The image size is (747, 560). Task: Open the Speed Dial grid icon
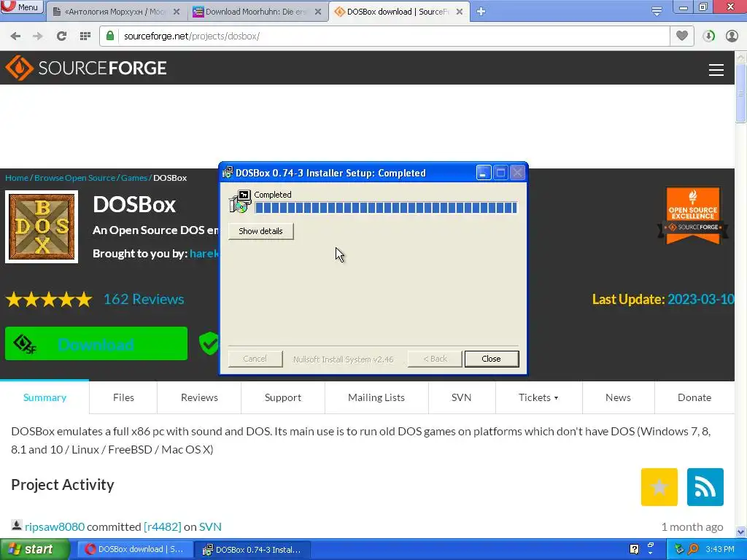pos(85,36)
